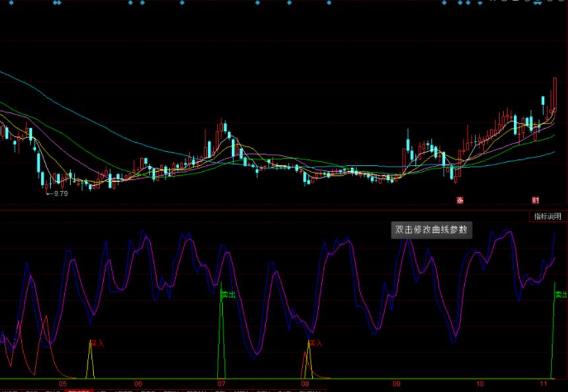This screenshot has height=392, width=568.
Task: Select the highlighted red indicator tab at bottom
Action: (x=79, y=390)
